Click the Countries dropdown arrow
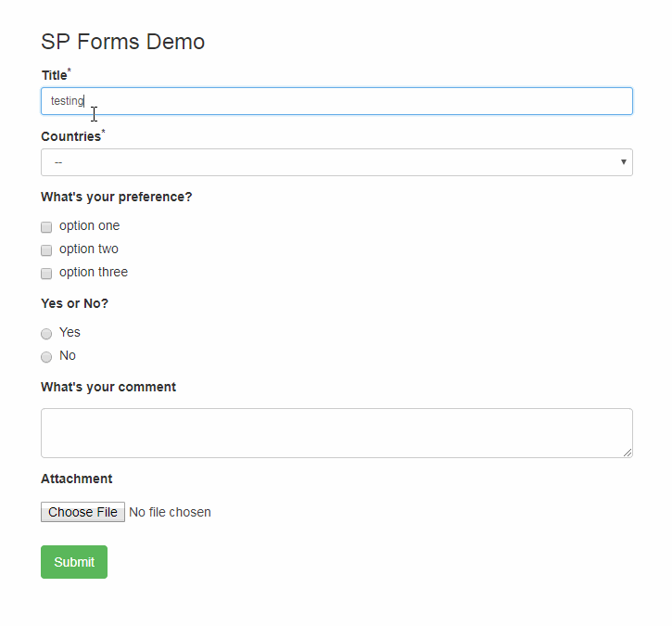Viewport: 672px width, 626px height. coord(623,162)
